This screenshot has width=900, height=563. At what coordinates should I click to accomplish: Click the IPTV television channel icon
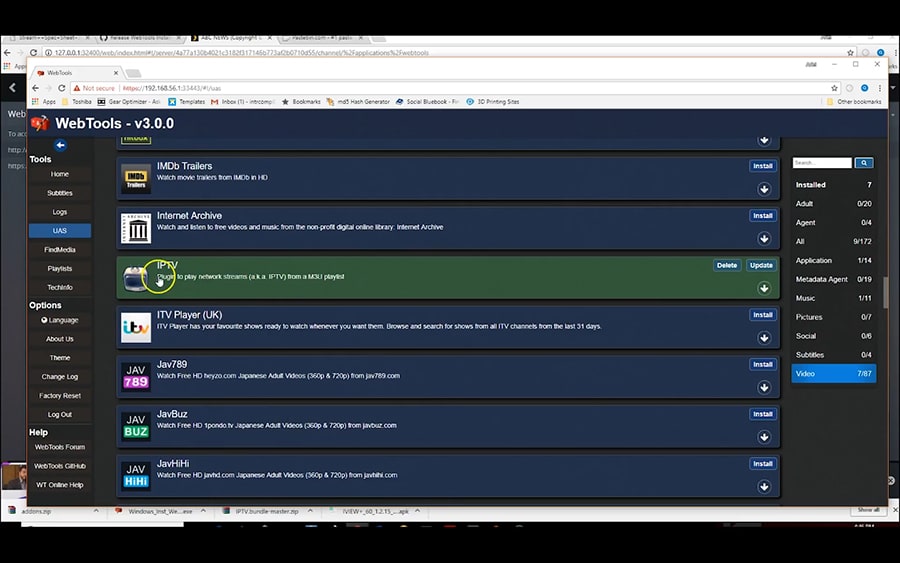click(x=136, y=278)
